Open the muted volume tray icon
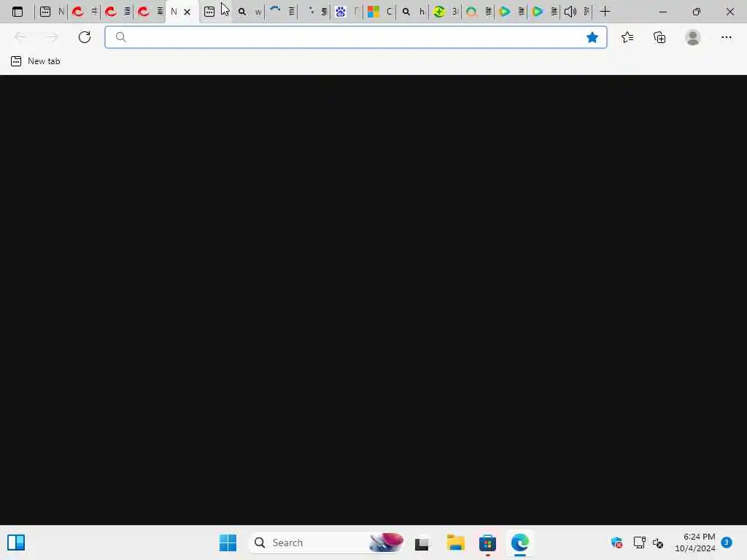Image resolution: width=747 pixels, height=560 pixels. click(658, 542)
